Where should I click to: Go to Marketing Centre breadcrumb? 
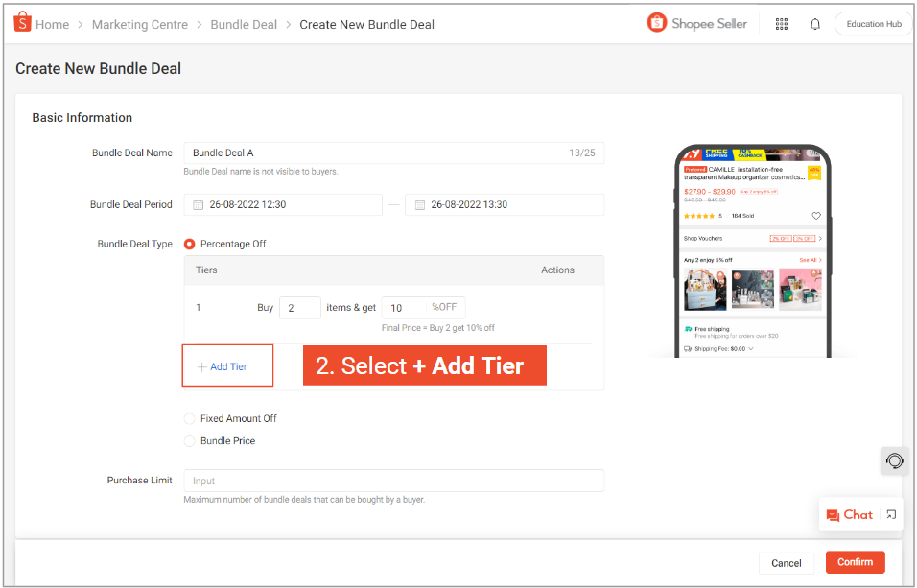click(x=140, y=25)
